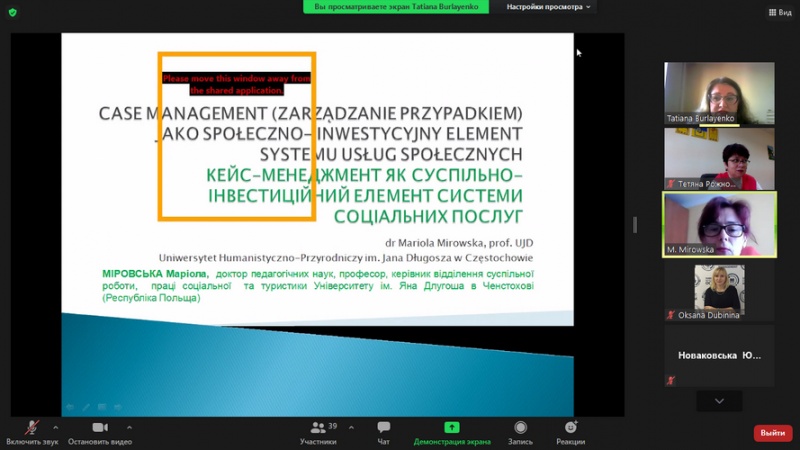Click the green encryption shield icon
This screenshot has width=800, height=450.
click(14, 11)
